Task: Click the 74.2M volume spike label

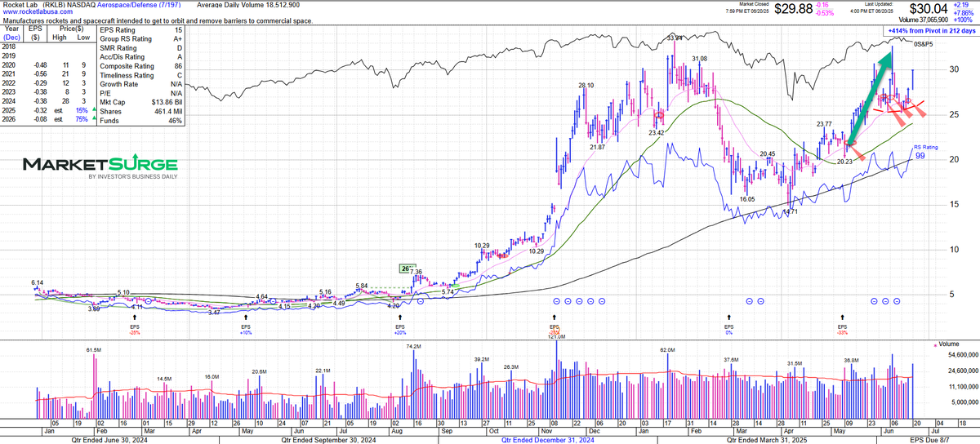Action: click(412, 347)
